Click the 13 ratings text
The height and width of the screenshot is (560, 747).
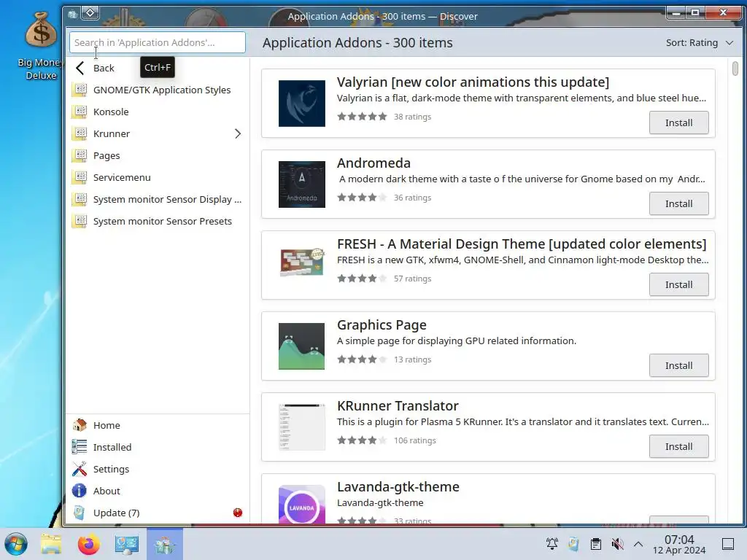point(412,359)
